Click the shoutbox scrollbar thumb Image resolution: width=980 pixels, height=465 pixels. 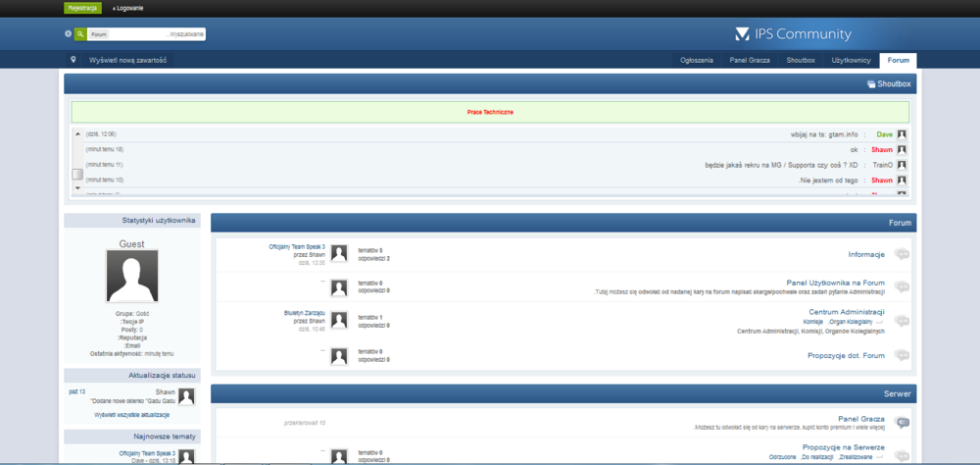click(x=77, y=175)
